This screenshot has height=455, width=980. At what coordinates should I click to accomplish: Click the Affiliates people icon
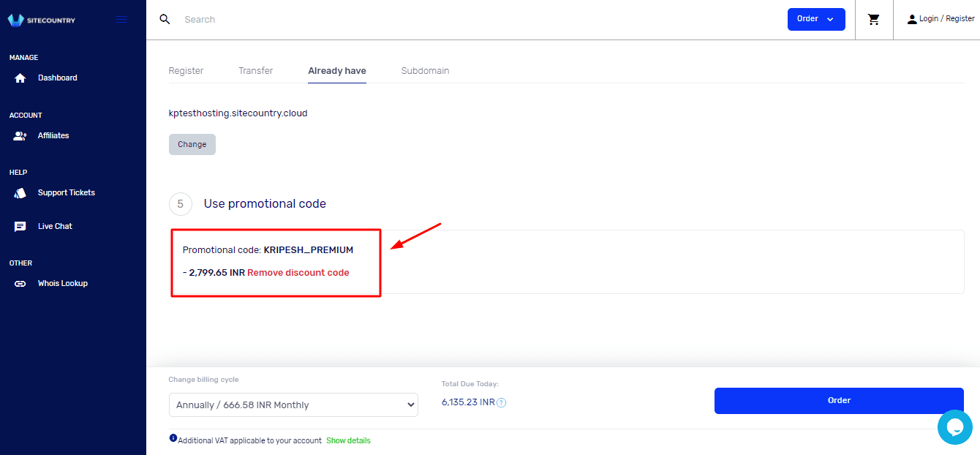20,136
